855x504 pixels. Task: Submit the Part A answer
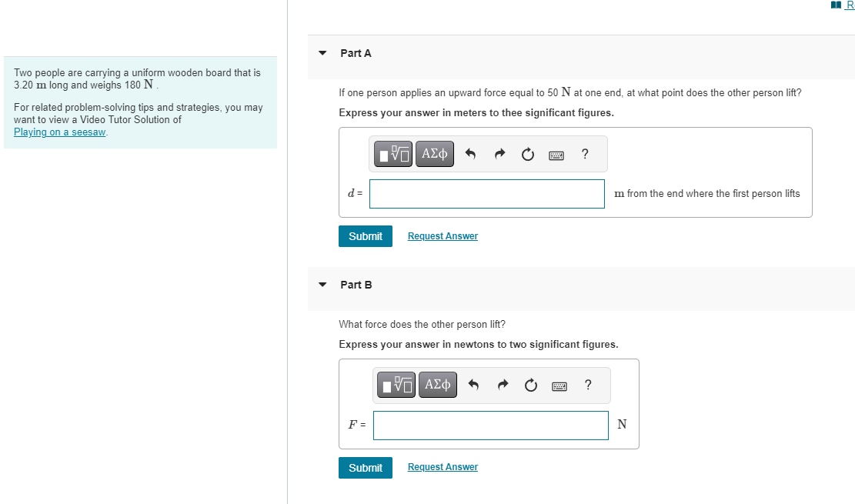pyautogui.click(x=365, y=236)
